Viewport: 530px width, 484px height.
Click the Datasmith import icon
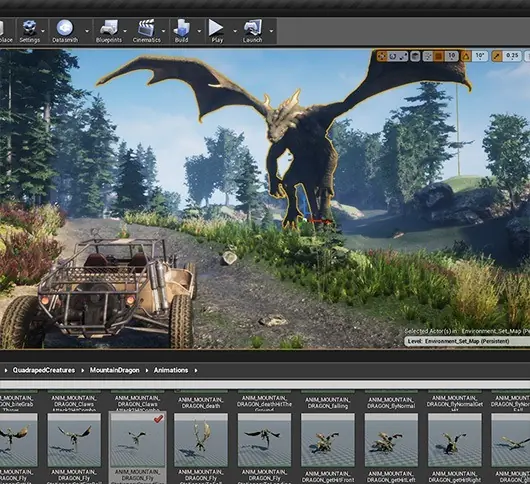coord(65,31)
